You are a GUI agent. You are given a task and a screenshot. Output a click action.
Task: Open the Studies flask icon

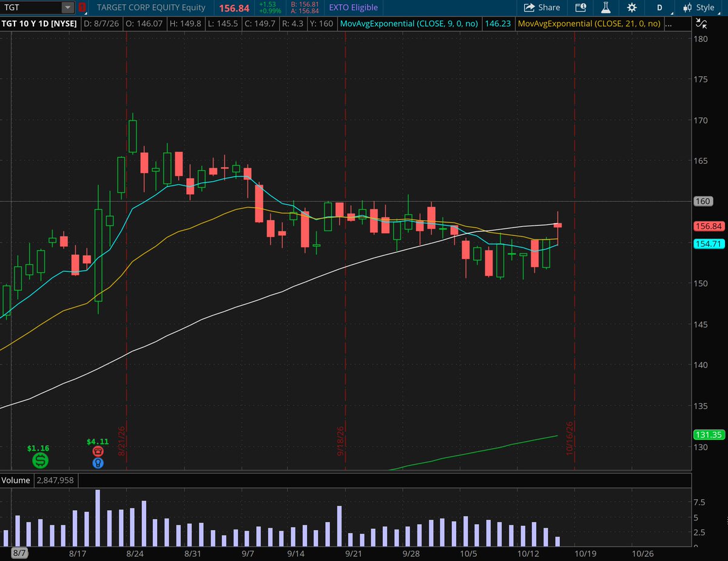click(x=605, y=8)
